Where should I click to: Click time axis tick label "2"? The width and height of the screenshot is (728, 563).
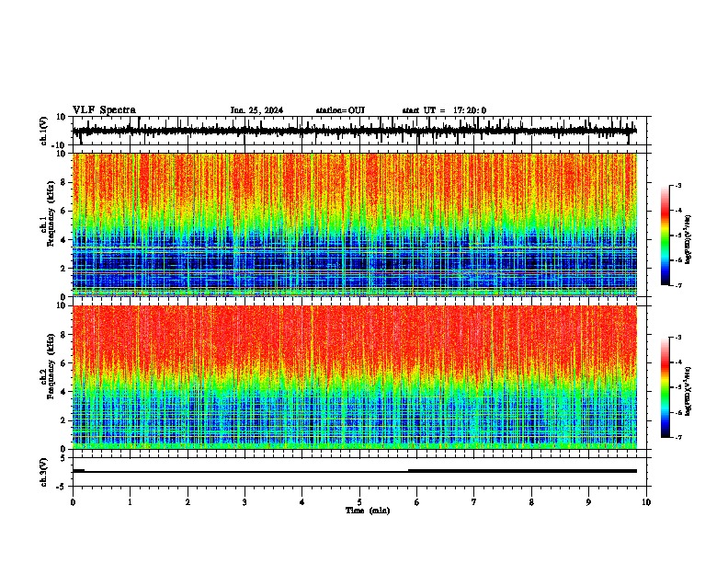(x=188, y=502)
